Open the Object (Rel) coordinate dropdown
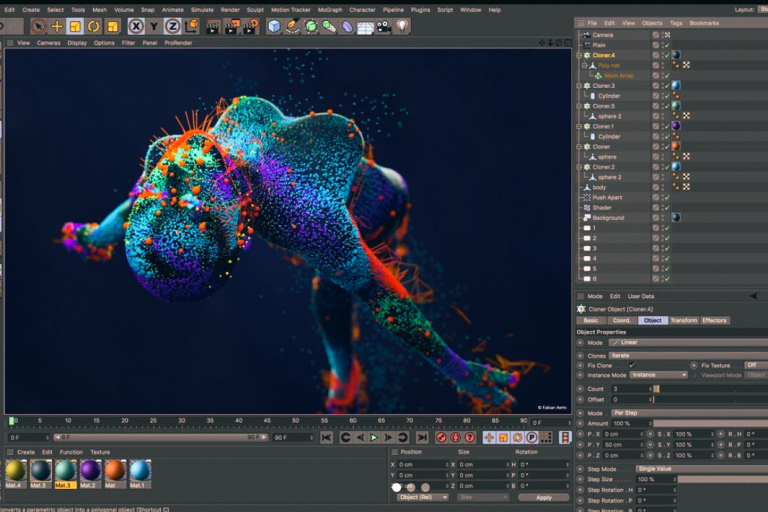The height and width of the screenshot is (512, 768). coord(422,497)
